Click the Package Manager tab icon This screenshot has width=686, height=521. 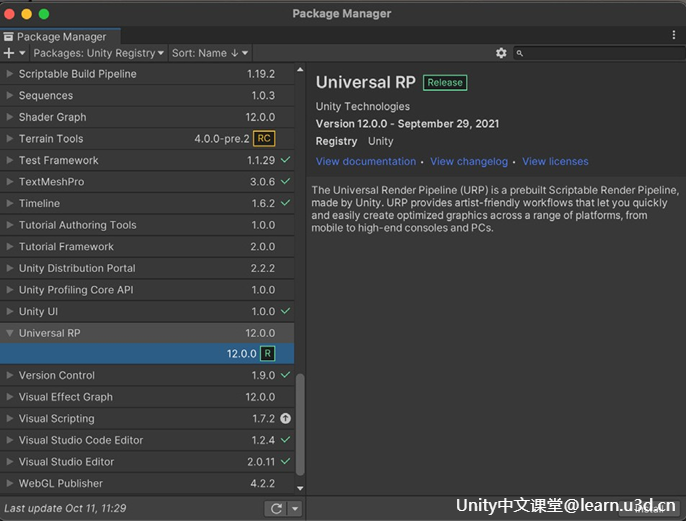click(8, 37)
